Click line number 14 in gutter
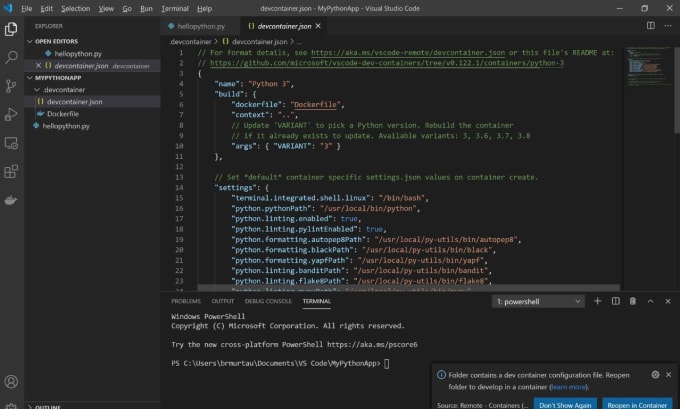 click(179, 187)
